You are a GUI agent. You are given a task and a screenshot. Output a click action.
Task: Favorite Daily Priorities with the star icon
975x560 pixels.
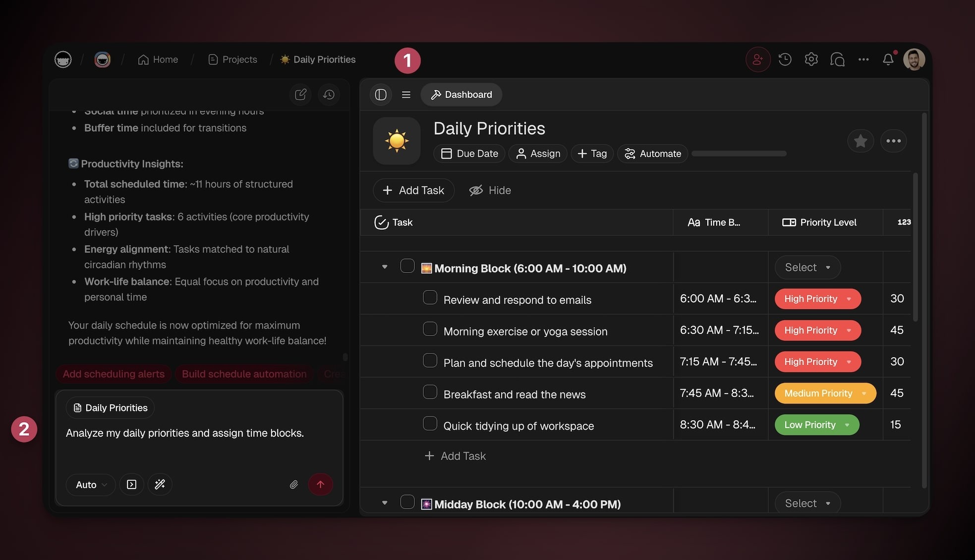point(860,141)
